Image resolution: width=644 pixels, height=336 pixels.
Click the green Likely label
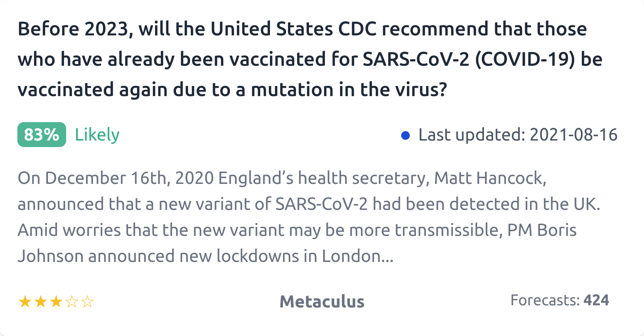(97, 135)
